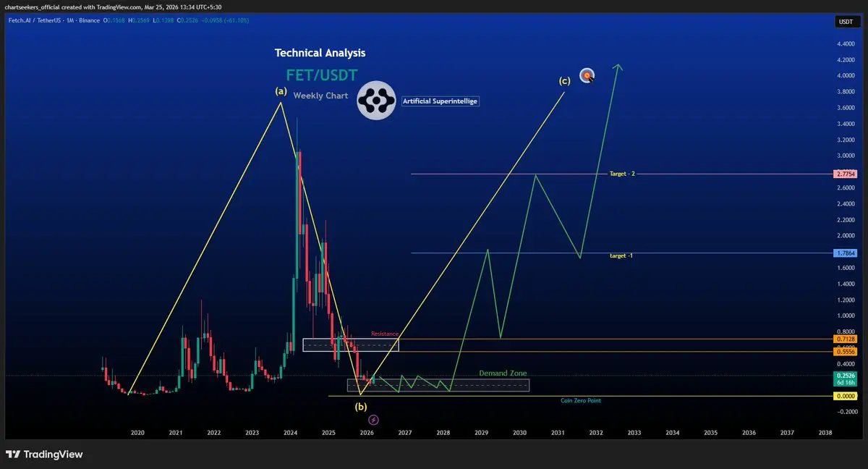Viewport: 868px width, 469px height.
Task: Click the 0.0000 yellow price label
Action: pos(845,396)
